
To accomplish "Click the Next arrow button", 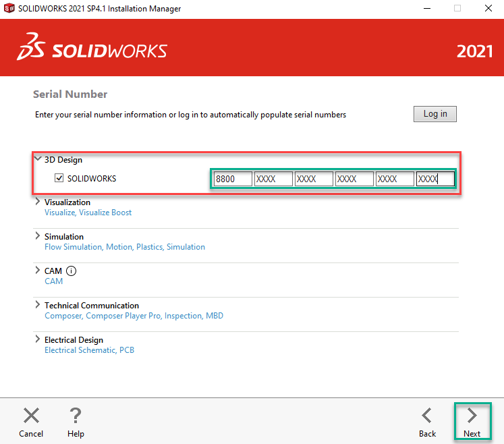I will (472, 422).
